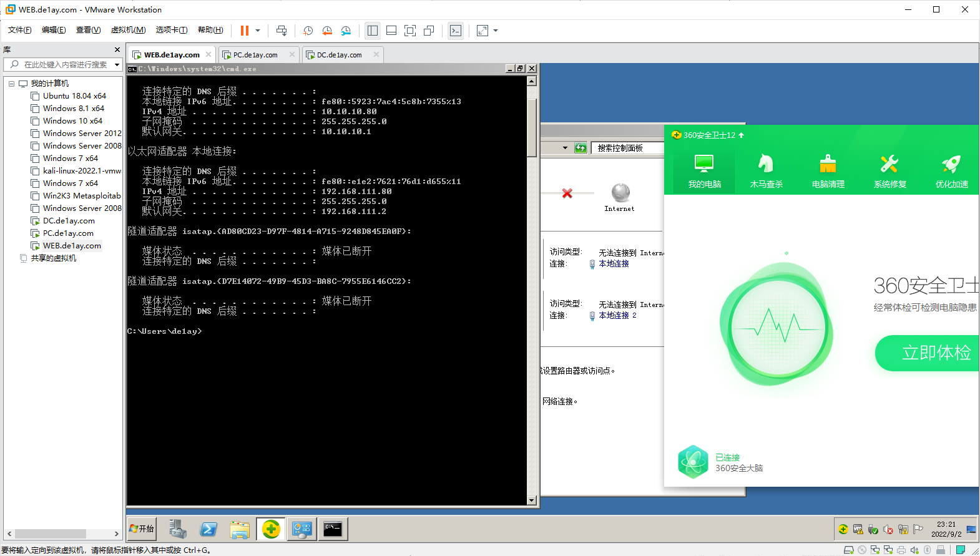Screen dimensions: 980x556
Task: Click the library horizontal scrollbar thumb
Action: point(51,534)
